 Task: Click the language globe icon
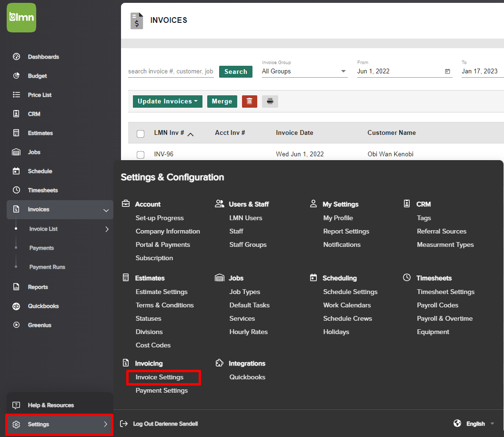coord(457,423)
